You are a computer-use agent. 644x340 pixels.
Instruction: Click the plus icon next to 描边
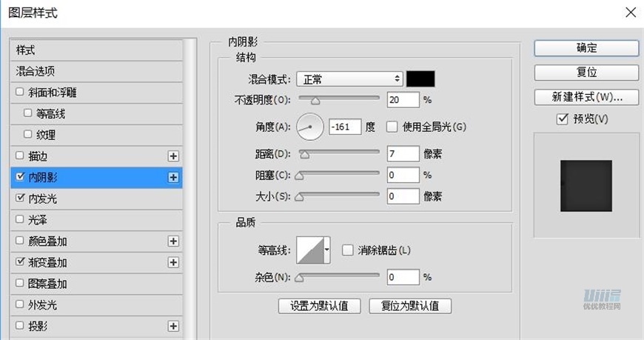tap(173, 156)
